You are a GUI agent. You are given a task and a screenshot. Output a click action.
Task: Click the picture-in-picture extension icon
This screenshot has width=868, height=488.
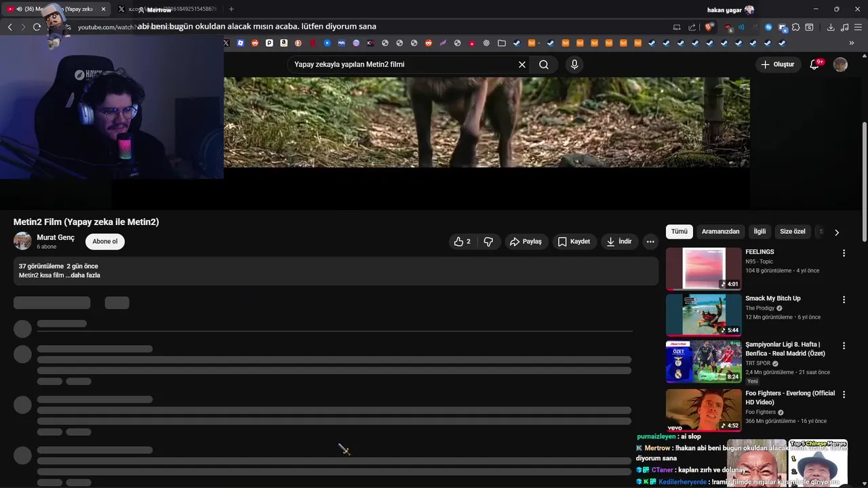coord(783,28)
